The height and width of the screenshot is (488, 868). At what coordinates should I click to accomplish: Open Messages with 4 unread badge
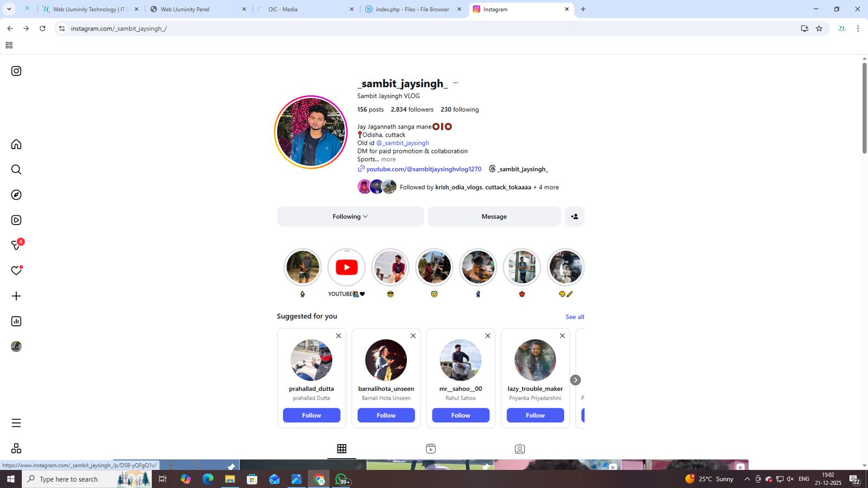pos(16,246)
